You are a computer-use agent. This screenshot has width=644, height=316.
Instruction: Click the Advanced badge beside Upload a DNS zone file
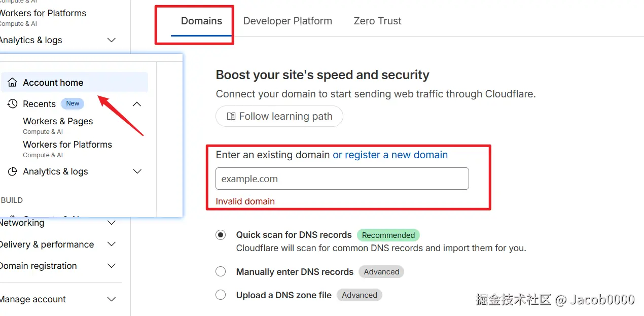coord(360,295)
